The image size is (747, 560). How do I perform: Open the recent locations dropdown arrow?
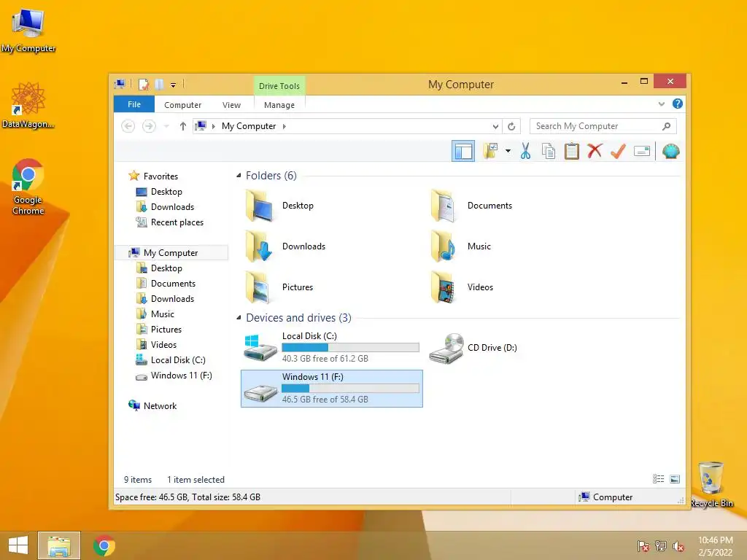point(166,126)
